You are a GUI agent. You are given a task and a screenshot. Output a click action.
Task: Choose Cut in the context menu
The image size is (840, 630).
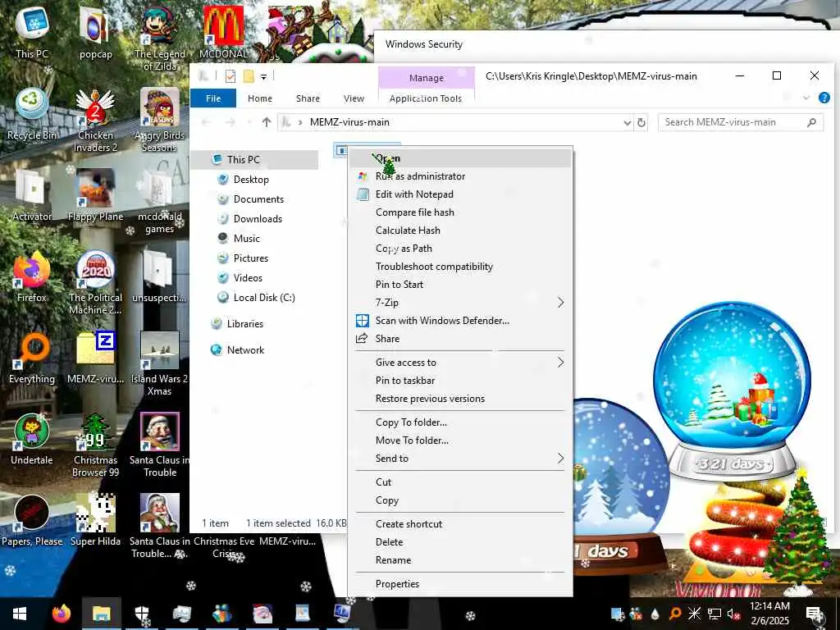coord(461,482)
